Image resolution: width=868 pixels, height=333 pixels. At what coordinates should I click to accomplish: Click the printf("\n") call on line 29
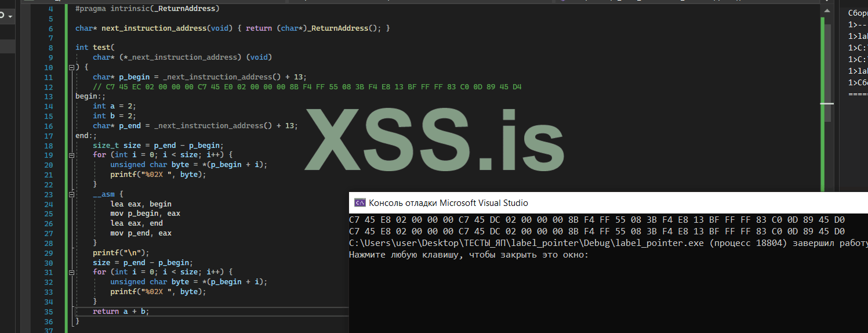(121, 253)
